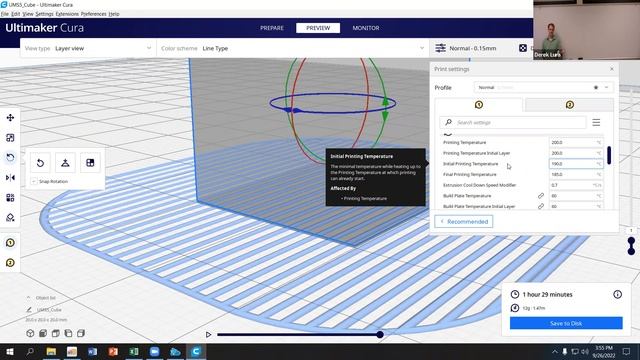Click the Initial Printing Temperature value field
The image size is (640, 360).
576,164
